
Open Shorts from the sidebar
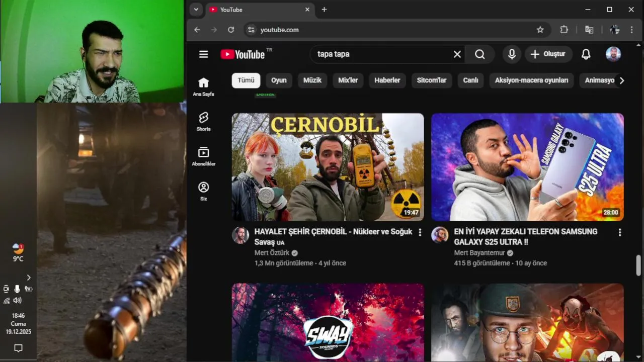(x=203, y=122)
